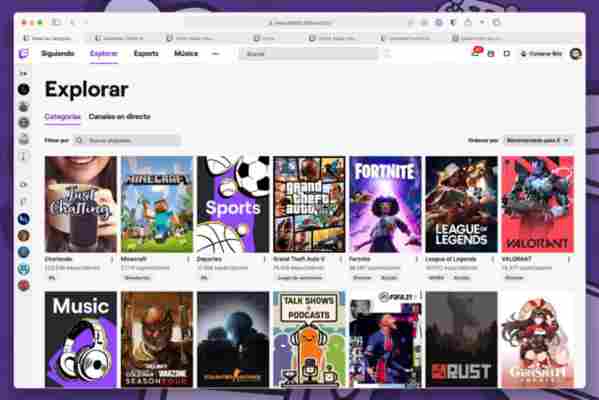The image size is (599, 400).
Task: Click the Buscar search field
Action: (309, 54)
